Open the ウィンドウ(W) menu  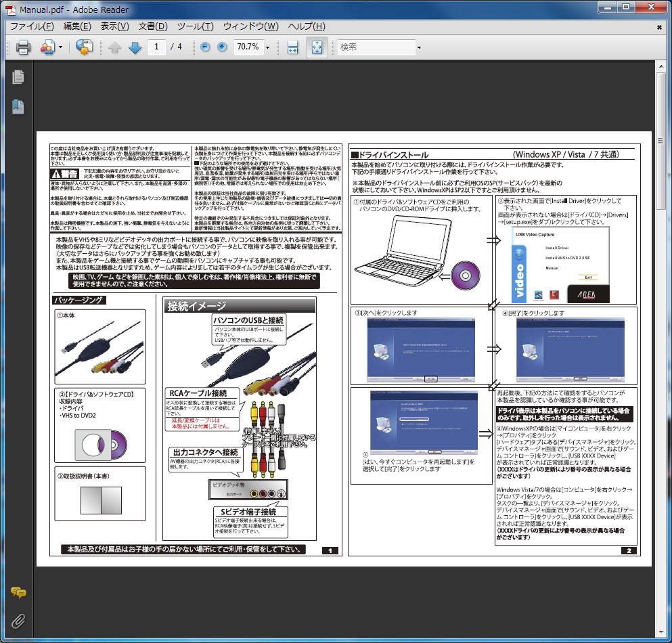coord(250,26)
